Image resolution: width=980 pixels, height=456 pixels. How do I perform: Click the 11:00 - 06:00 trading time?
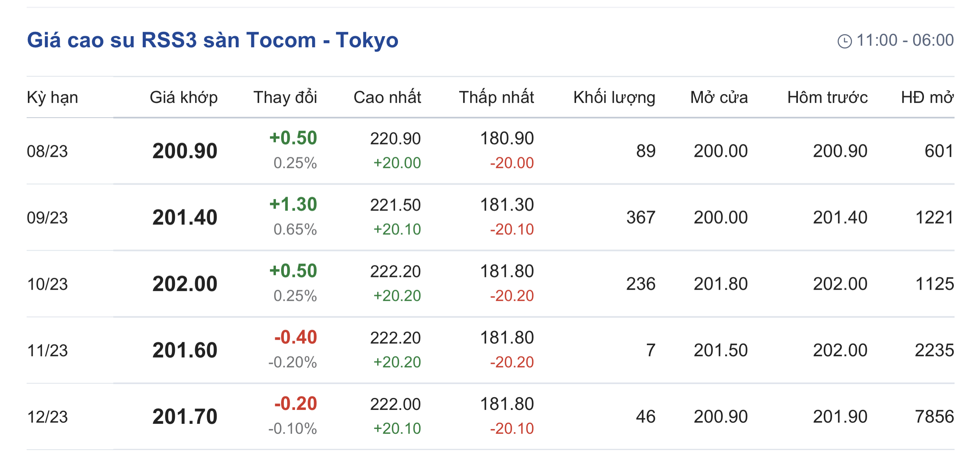tap(905, 41)
